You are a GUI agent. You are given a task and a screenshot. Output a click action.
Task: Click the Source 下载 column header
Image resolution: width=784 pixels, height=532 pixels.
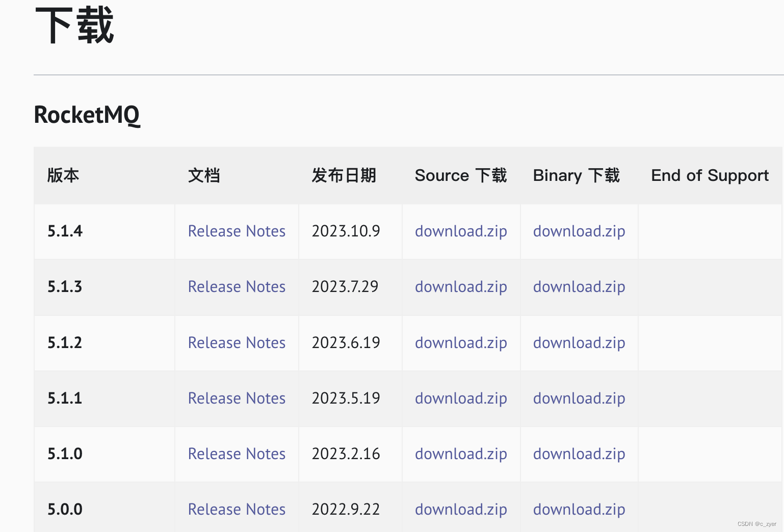point(461,175)
